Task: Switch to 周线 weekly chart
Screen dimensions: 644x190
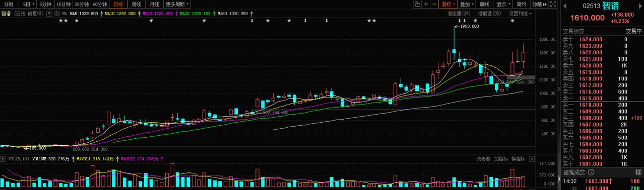Action: point(136,4)
